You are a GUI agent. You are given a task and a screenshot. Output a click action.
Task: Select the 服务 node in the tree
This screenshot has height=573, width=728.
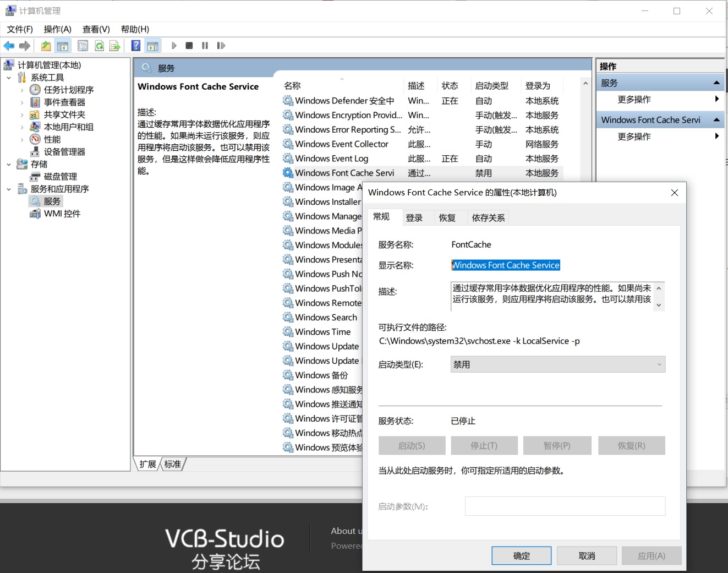click(x=52, y=201)
